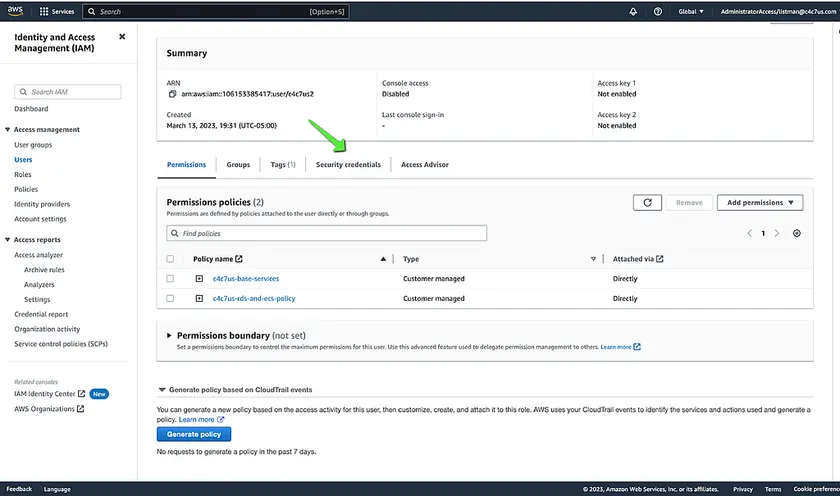Open the help question mark icon

(x=658, y=11)
